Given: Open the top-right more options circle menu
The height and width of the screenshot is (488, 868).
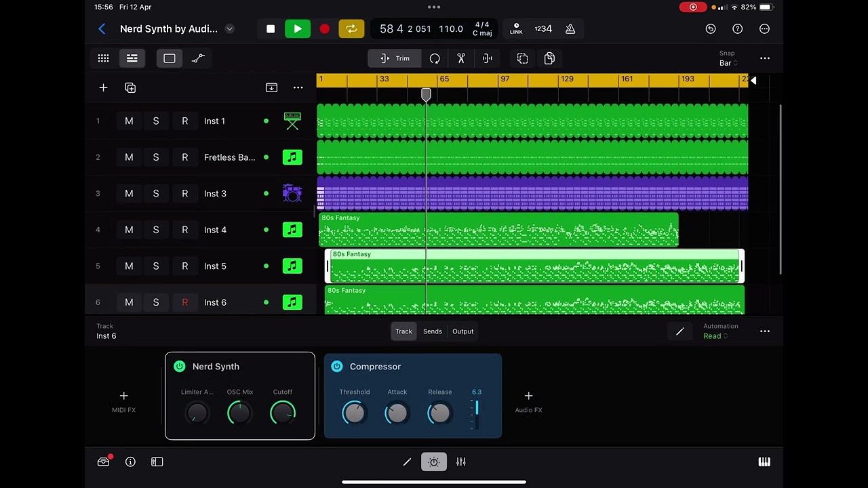Looking at the screenshot, I should point(764,29).
